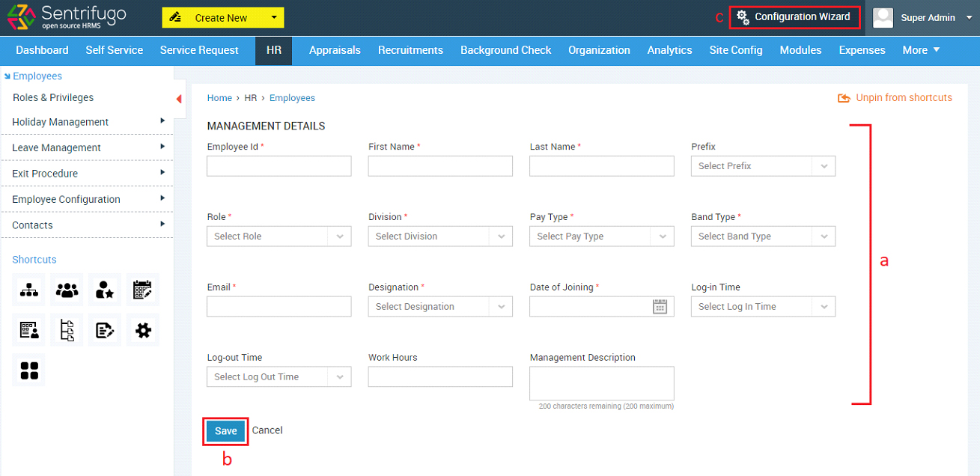Save the management details form
The width and height of the screenshot is (980, 476).
pos(225,431)
